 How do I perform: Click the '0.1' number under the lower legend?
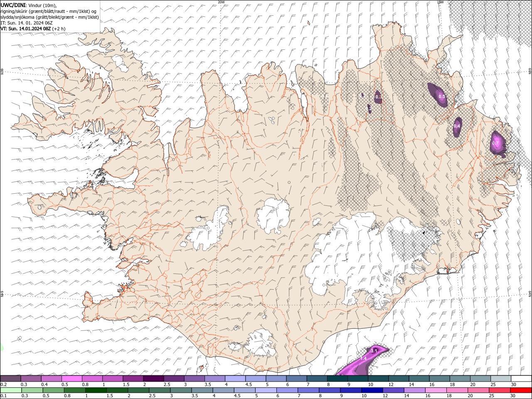click(x=4, y=396)
